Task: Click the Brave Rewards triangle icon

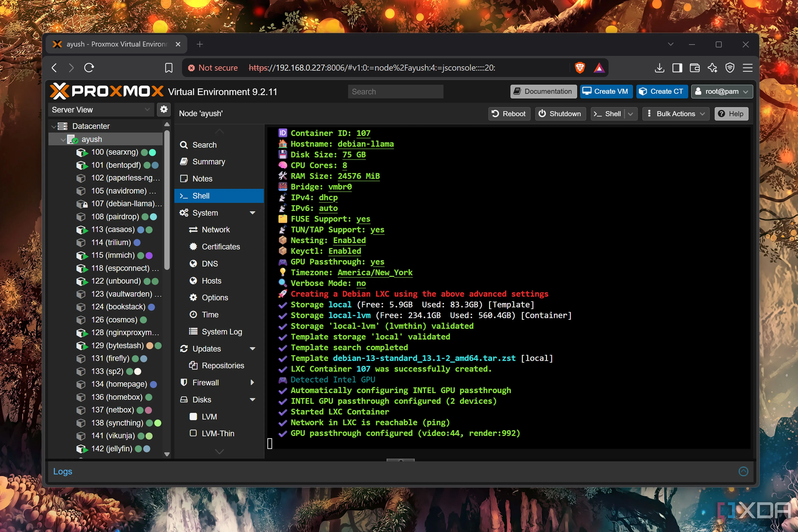Action: (x=599, y=68)
